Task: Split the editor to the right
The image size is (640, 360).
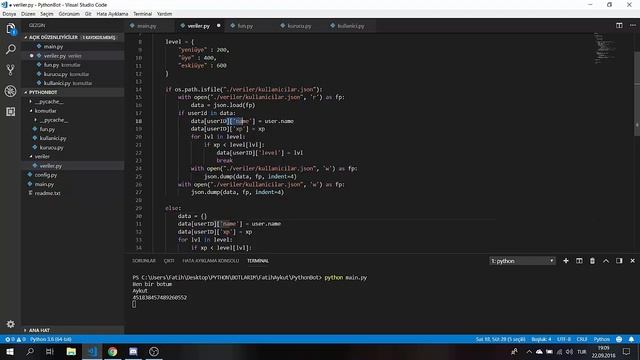Action: 619,25
